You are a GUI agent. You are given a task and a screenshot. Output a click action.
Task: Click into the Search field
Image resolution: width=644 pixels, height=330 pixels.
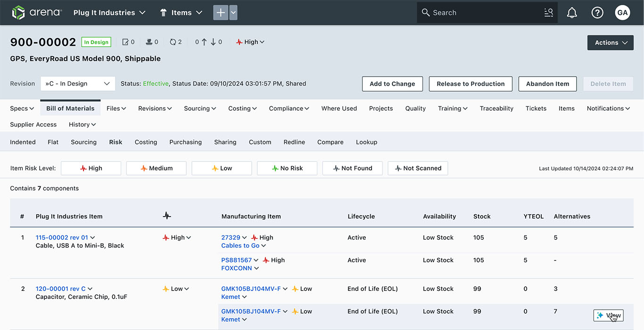point(481,13)
